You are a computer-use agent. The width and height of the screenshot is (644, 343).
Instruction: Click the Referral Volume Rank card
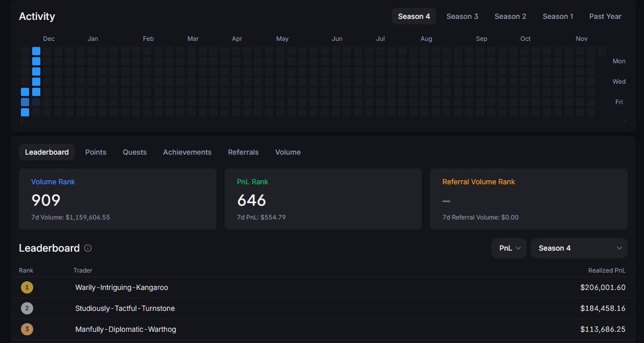pos(529,199)
